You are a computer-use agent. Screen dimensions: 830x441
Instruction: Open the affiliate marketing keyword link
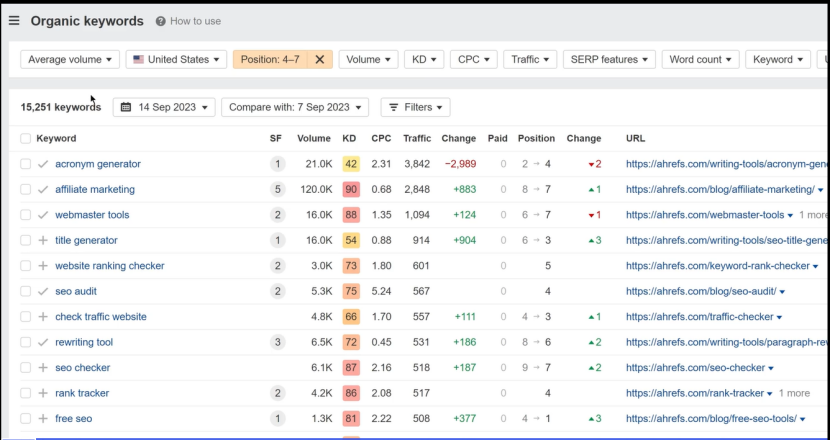pyautogui.click(x=95, y=190)
